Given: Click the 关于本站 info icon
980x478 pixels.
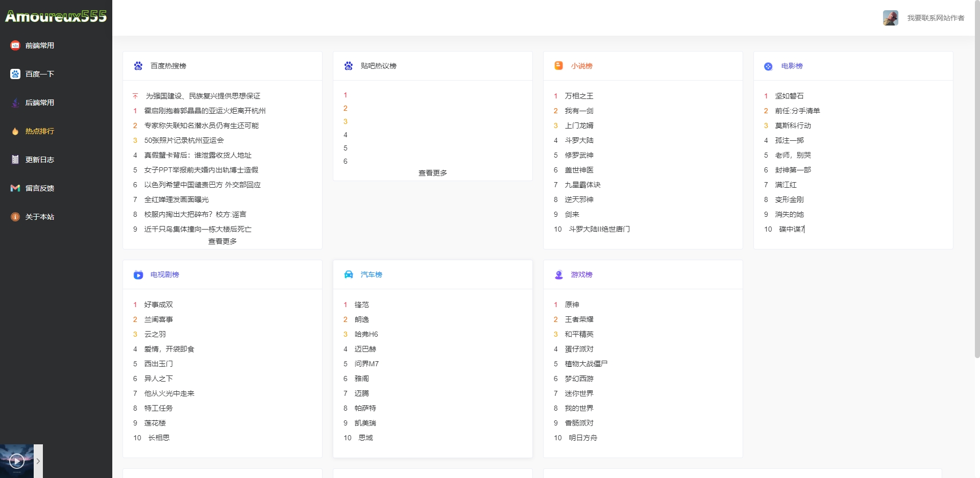Looking at the screenshot, I should coord(15,217).
